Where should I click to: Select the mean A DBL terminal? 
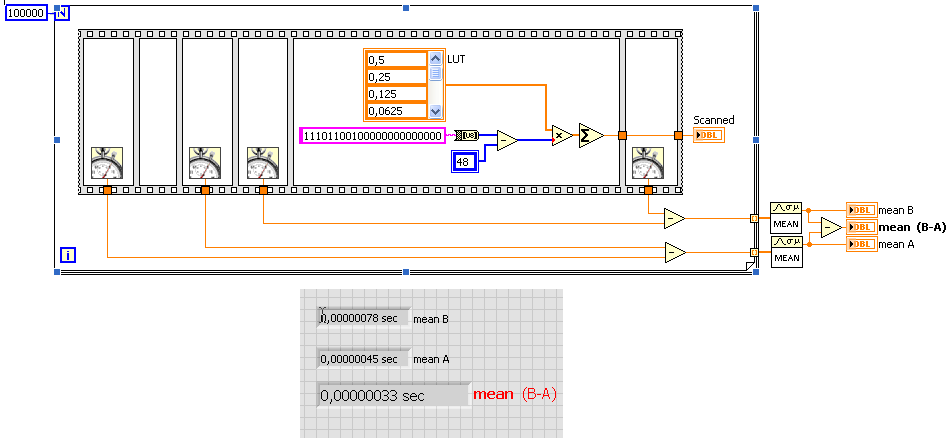pyautogui.click(x=862, y=244)
